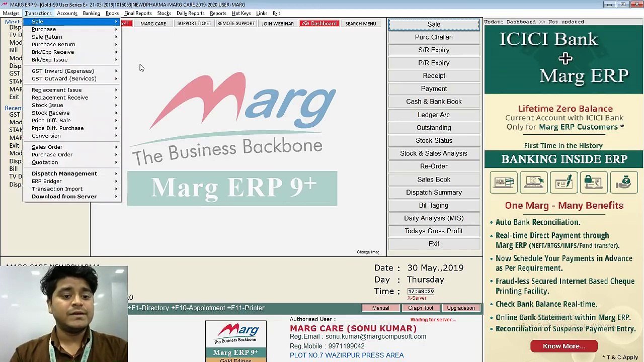Open Download from Server submenu

pos(71,197)
